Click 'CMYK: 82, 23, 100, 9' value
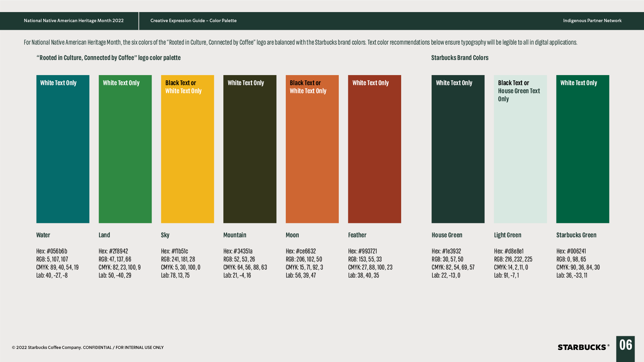 (x=120, y=267)
